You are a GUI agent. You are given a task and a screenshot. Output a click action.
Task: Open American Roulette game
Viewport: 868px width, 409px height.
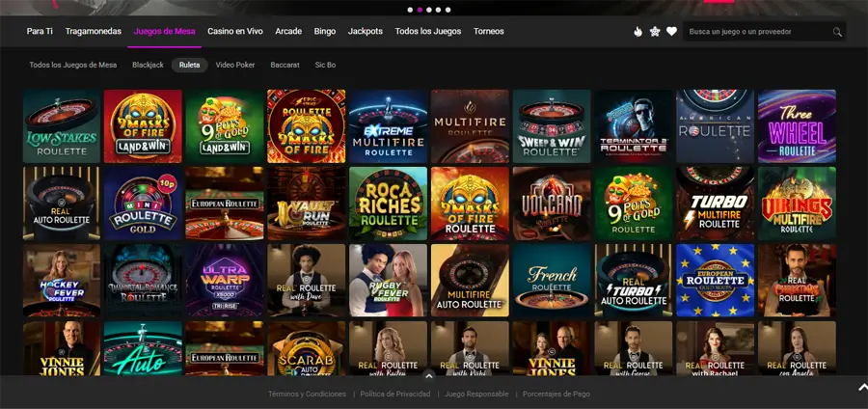pos(716,126)
